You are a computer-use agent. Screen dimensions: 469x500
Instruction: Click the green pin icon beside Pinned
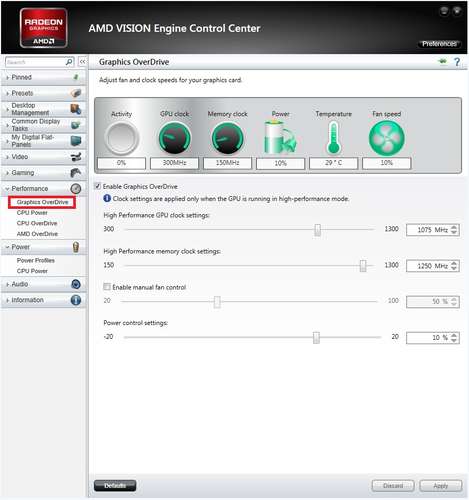click(76, 77)
